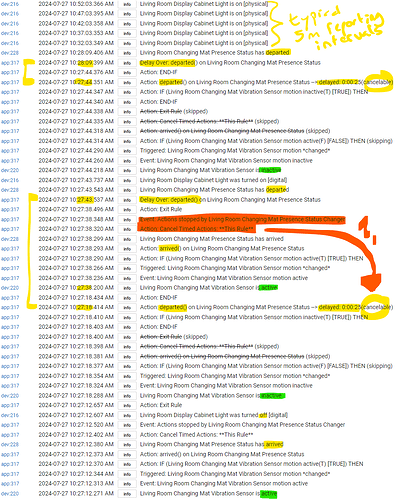Image resolution: width=407 pixels, height=500 pixels.
Task: Open app:317 link on the 10:27:18.410 row
Action: click(10, 317)
